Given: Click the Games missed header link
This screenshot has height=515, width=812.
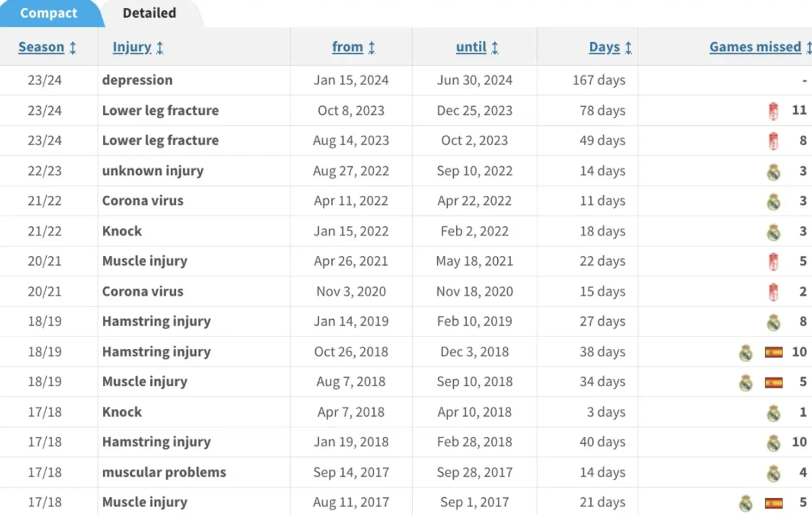Looking at the screenshot, I should click(x=755, y=47).
